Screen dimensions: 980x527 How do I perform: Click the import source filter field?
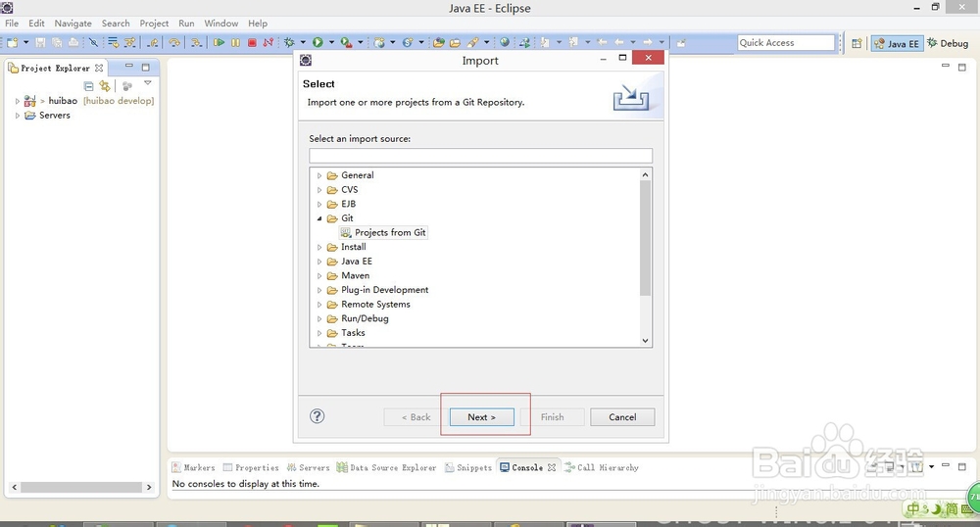(x=480, y=156)
